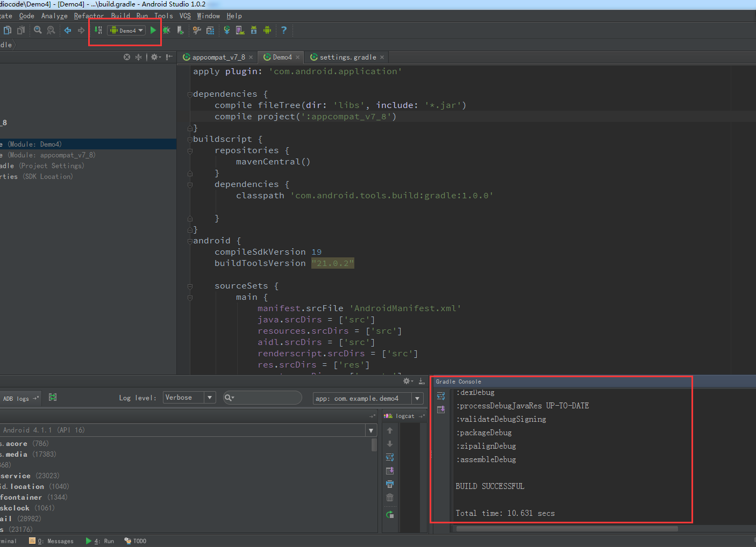Sync project with Gradle files icon

(227, 30)
